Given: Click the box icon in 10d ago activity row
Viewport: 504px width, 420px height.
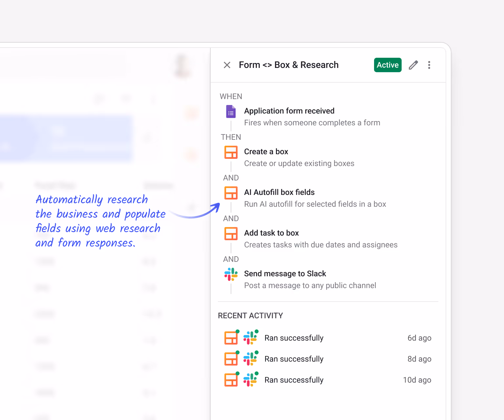Looking at the screenshot, I should (231, 380).
